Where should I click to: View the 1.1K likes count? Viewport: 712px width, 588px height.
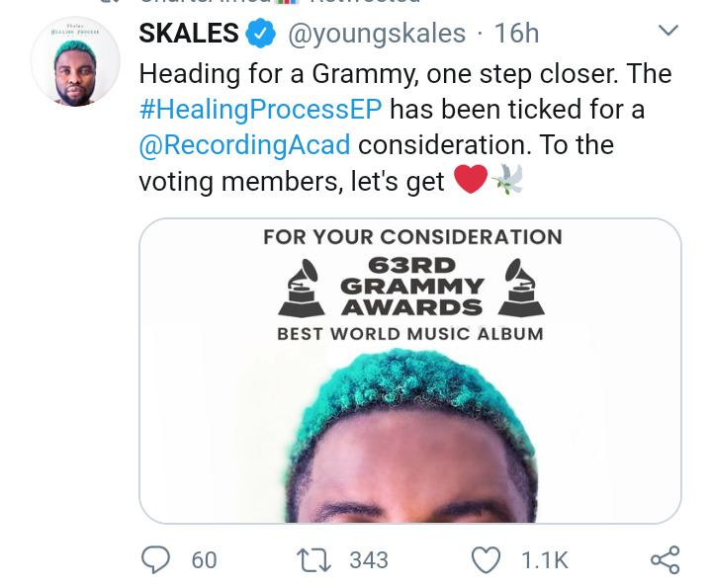[545, 560]
